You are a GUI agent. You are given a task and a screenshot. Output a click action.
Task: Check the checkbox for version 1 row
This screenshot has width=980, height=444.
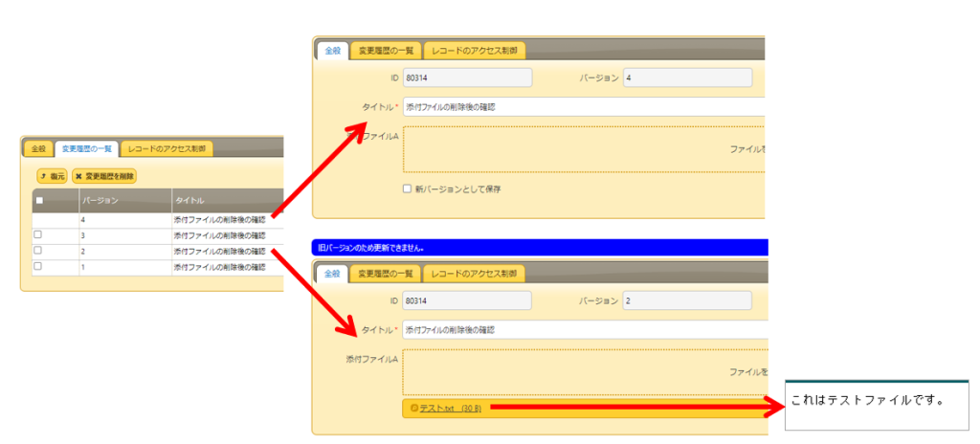point(37,266)
